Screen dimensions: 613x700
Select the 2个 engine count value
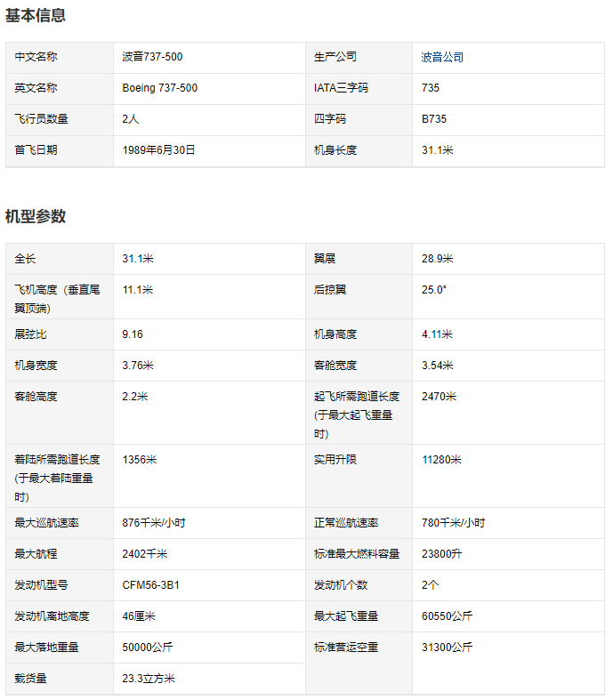430,585
